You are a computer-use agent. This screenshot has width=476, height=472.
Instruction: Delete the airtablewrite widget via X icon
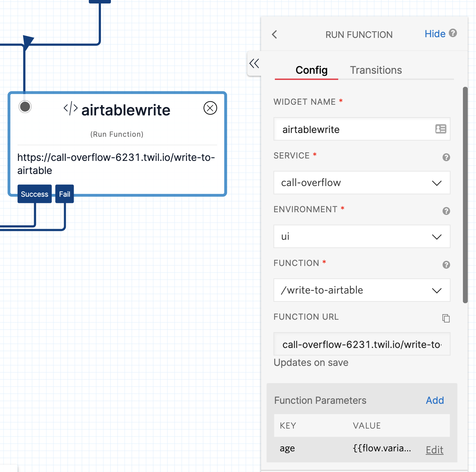point(210,108)
